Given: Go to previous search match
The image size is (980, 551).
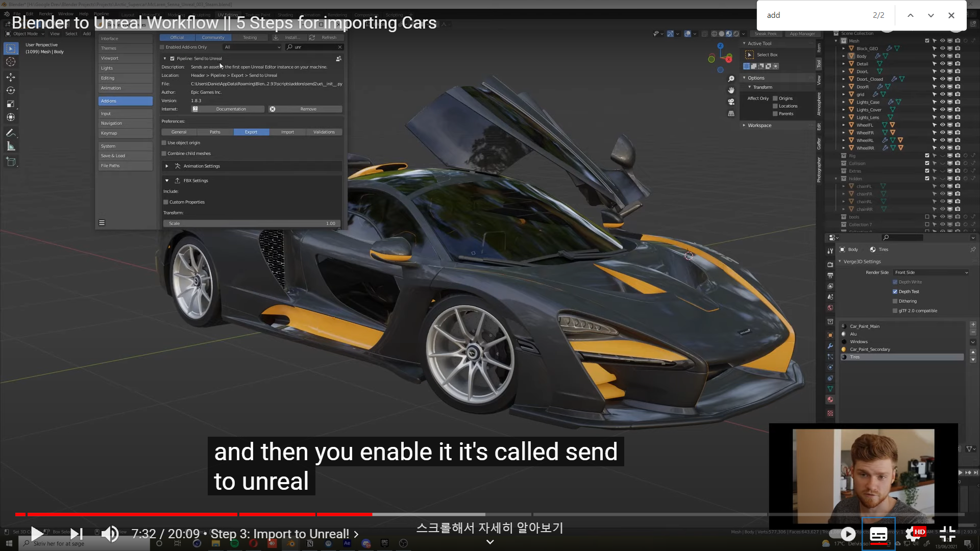Looking at the screenshot, I should [x=910, y=15].
